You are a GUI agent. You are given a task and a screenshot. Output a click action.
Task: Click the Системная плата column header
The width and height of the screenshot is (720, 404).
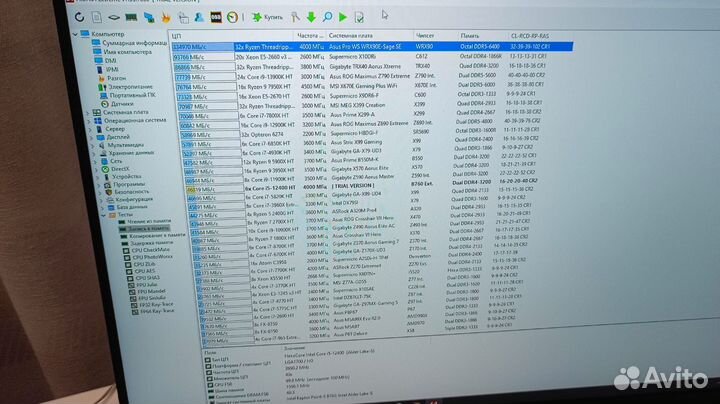[x=353, y=34]
